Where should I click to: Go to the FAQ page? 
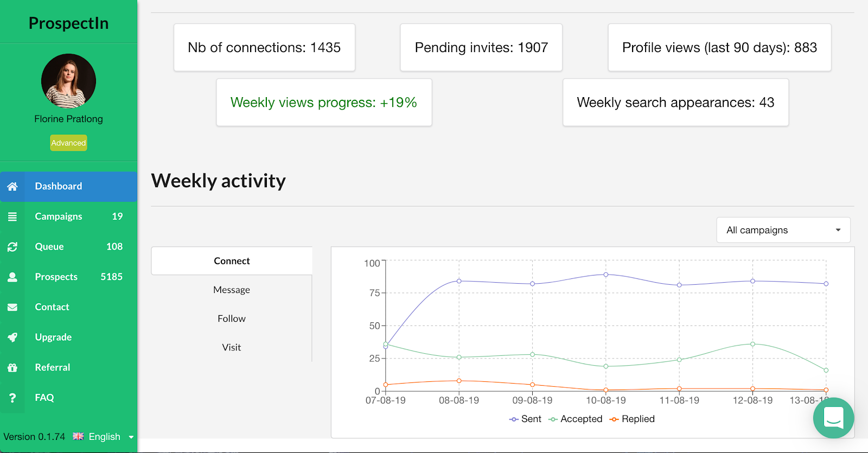(68, 398)
